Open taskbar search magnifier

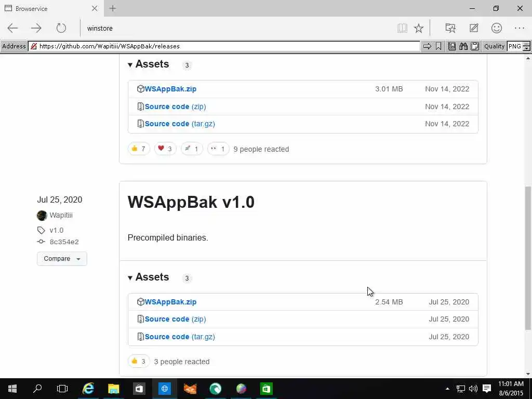click(37, 389)
